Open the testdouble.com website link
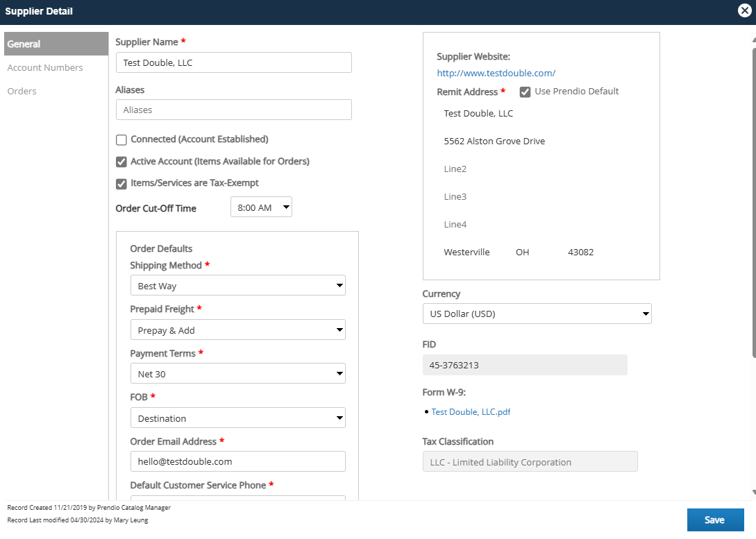Screen dimensions: 756x539 (496, 73)
